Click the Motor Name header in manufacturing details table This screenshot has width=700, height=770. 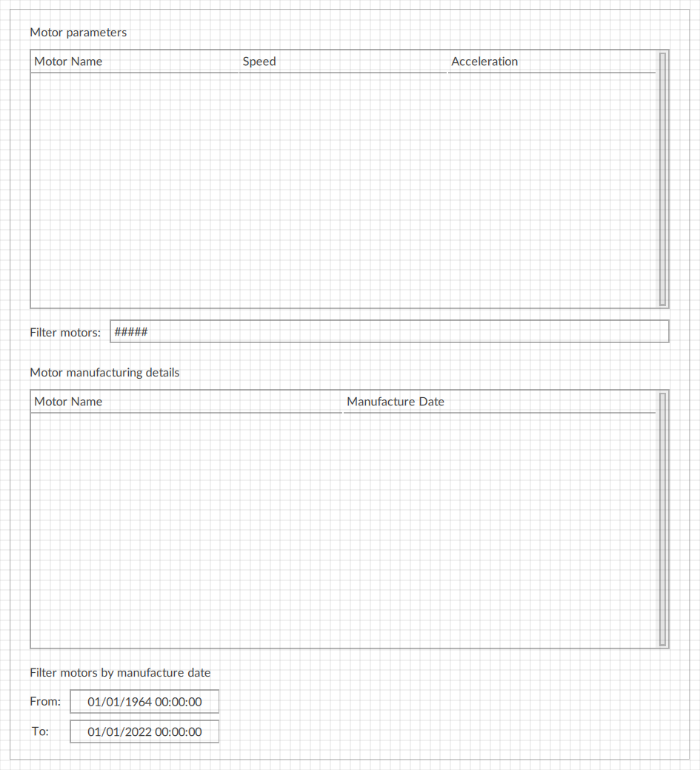point(68,402)
